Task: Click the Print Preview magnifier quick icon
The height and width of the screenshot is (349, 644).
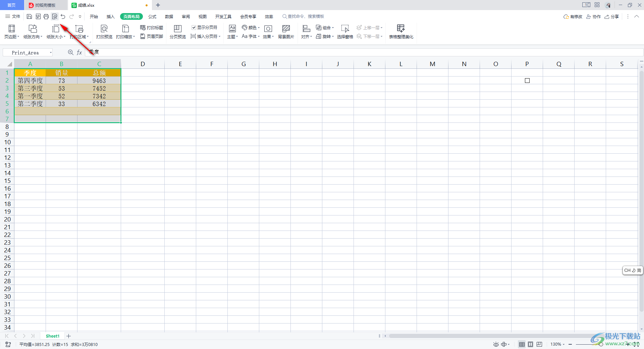Action: tap(55, 16)
